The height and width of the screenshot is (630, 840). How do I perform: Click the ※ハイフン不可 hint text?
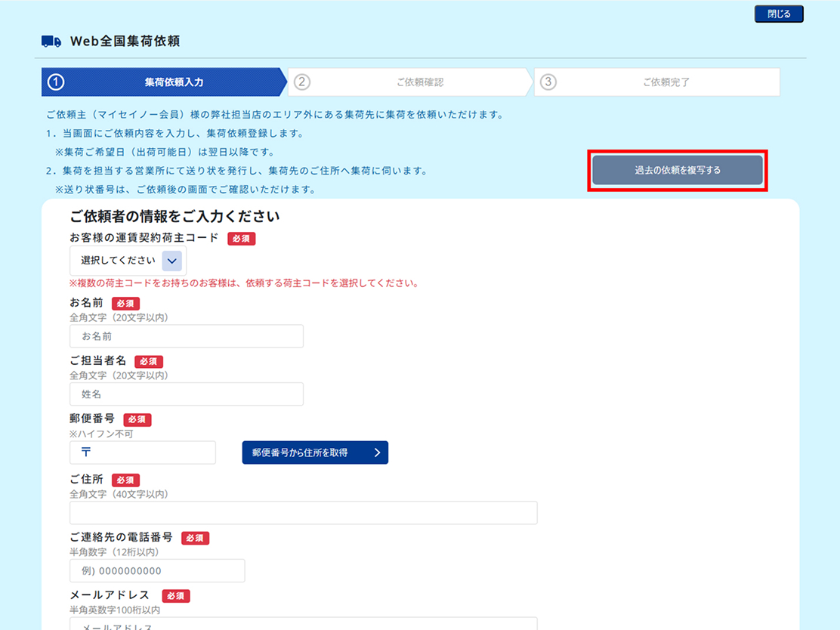[101, 434]
